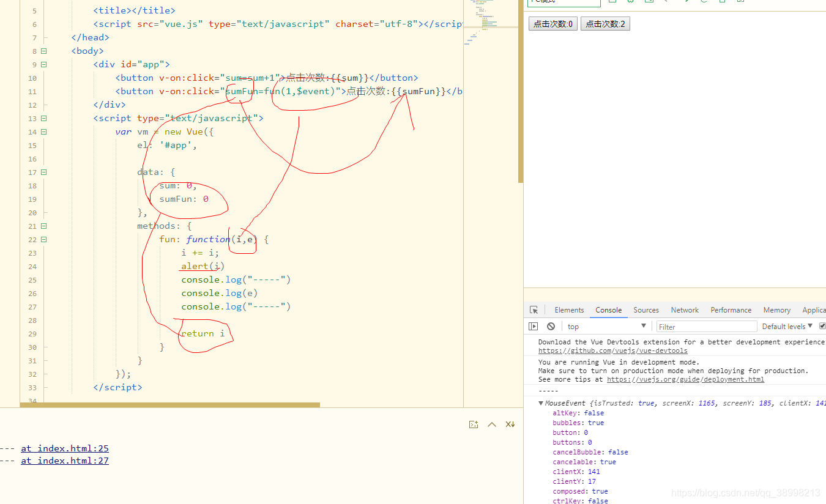Close the editor console panel icon

coord(510,424)
